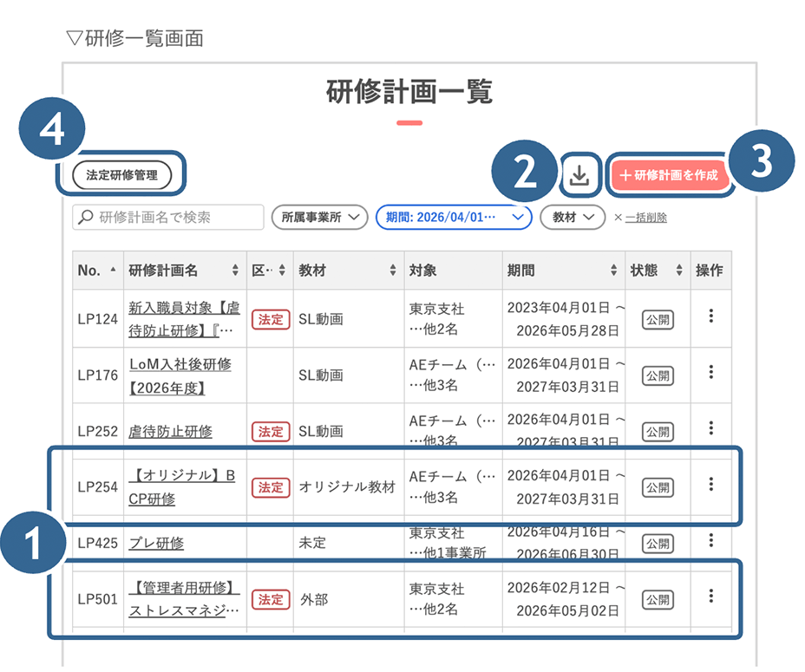Click the LP176 number cell
805x672 pixels.
97,375
